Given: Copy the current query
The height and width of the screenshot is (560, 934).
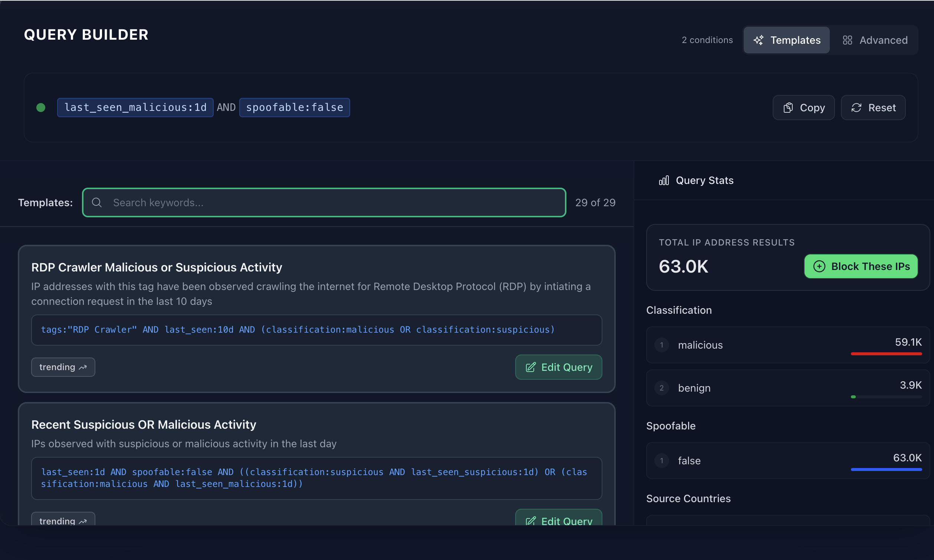Looking at the screenshot, I should 803,108.
